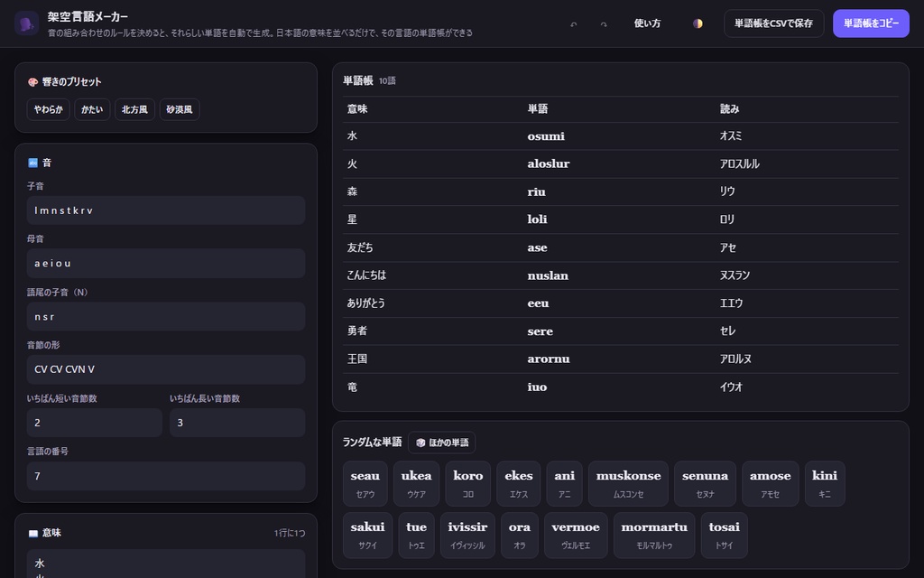Click 単語帳をCSVで保存 button

(773, 23)
